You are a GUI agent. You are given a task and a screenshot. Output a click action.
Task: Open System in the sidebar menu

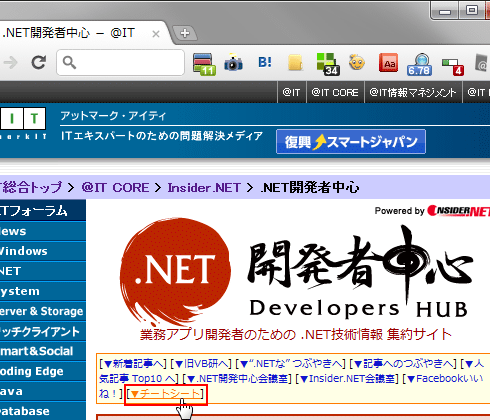coord(43,291)
